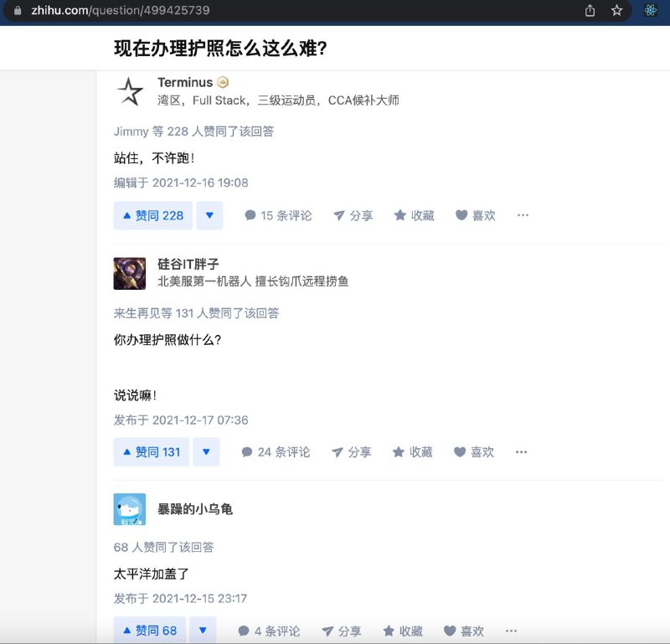Open comments on Terminus's answer
The height and width of the screenshot is (644, 670).
point(280,215)
